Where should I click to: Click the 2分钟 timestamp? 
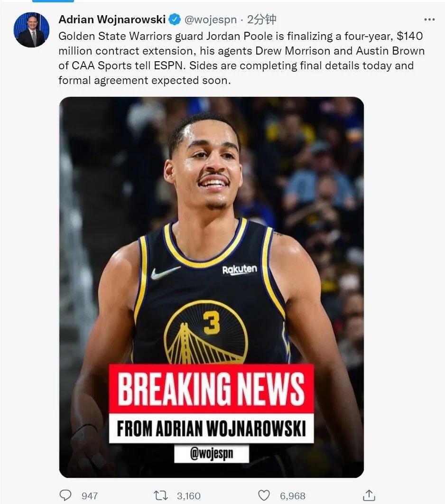coord(261,19)
